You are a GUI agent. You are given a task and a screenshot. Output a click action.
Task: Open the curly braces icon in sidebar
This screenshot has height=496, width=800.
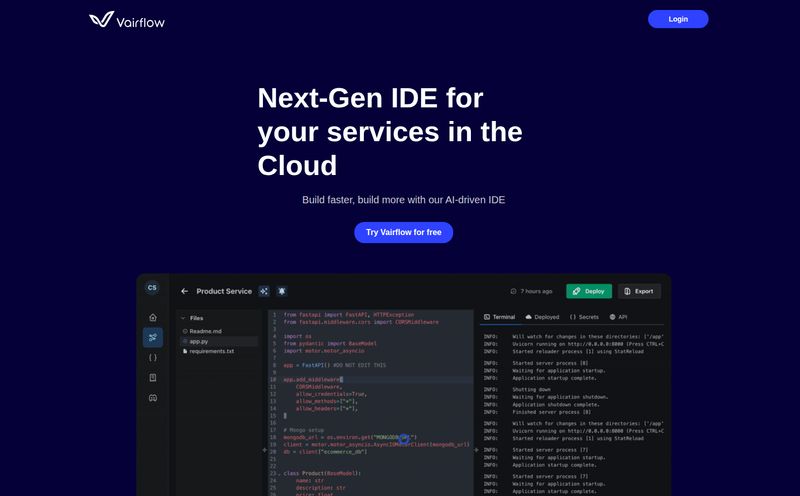point(153,358)
